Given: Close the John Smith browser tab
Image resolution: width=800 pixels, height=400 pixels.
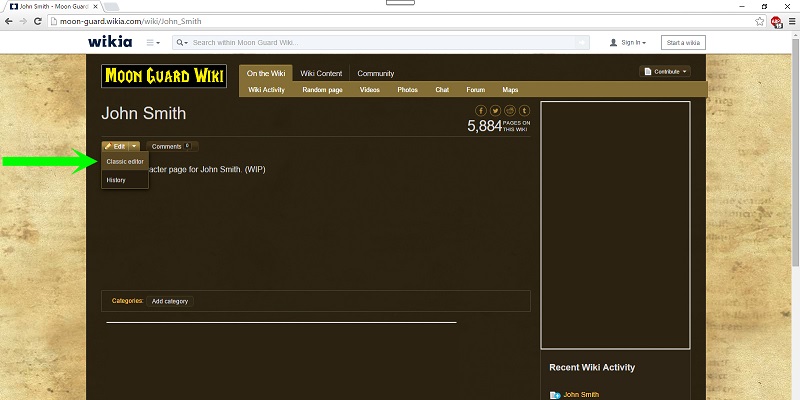Looking at the screenshot, I should 95,7.
